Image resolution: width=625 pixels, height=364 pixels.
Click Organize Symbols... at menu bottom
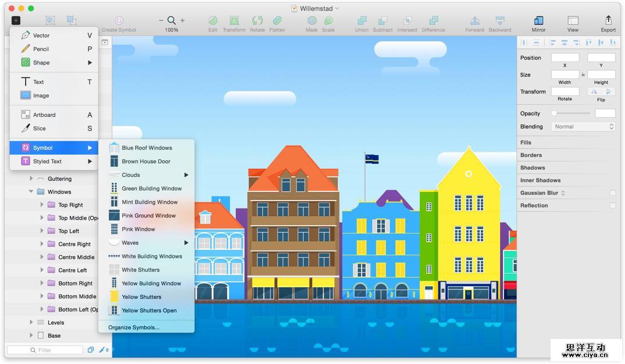click(x=134, y=327)
